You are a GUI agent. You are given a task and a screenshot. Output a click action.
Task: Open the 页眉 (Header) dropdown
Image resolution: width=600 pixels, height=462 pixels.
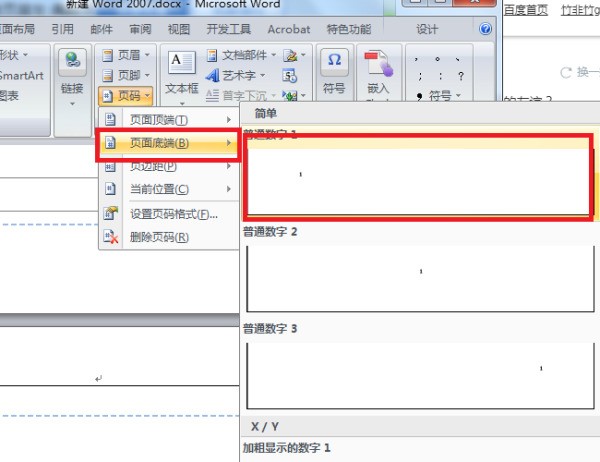pos(128,53)
